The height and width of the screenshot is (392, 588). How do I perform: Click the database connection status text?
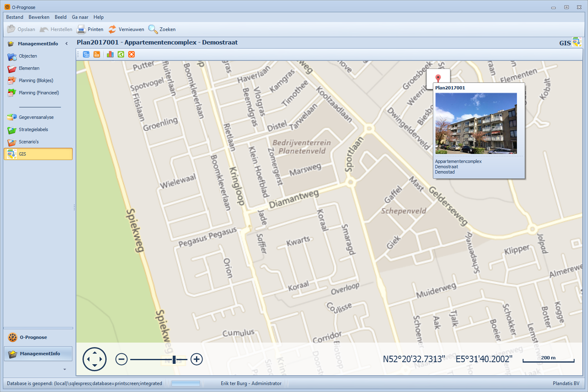85,383
